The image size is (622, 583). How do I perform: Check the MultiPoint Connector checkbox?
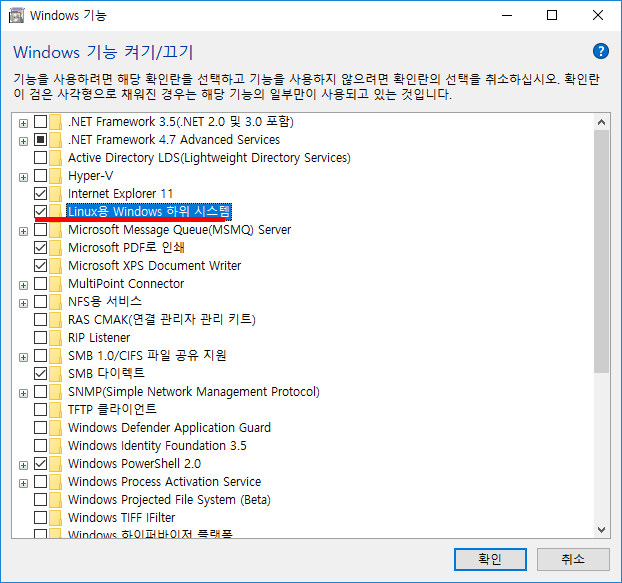[40, 284]
